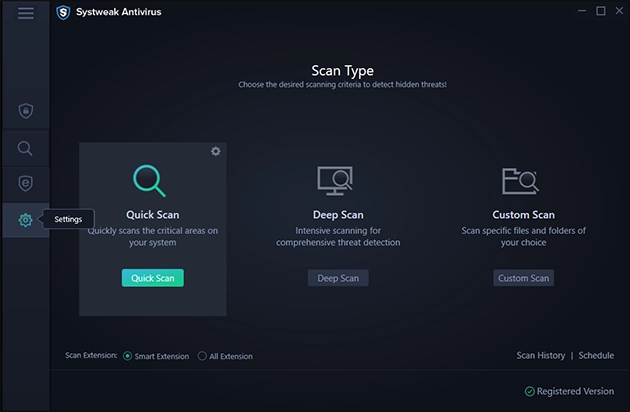Open the shield protection status sidebar icon
Screen dimensions: 630x412
(x=25, y=111)
